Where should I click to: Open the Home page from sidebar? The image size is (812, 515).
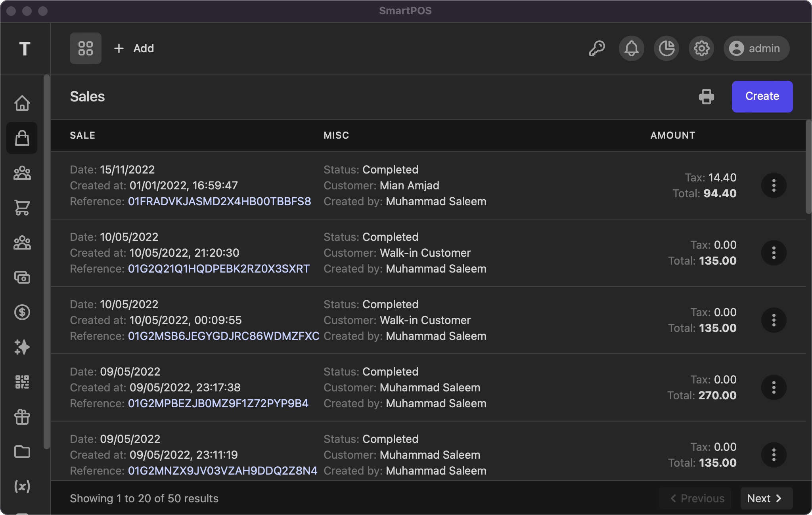22,103
